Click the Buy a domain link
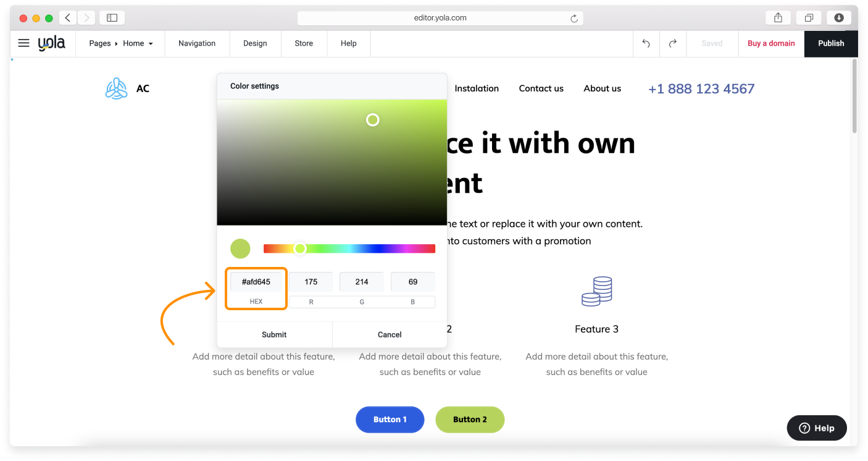 [771, 43]
